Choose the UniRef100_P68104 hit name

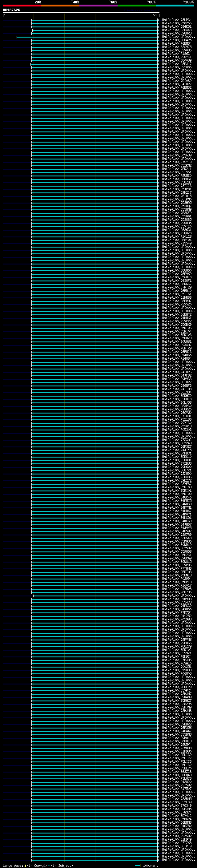(177, 240)
